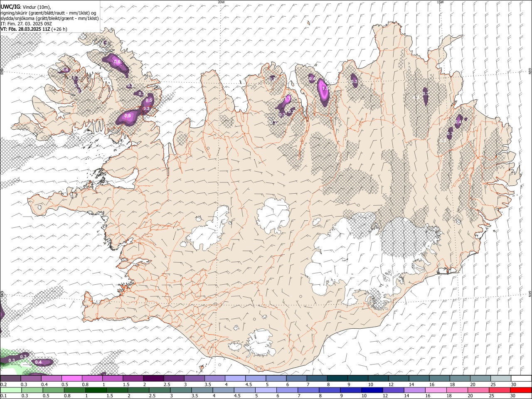
Task: Click the rigning/skúrir legend description line
Action: click(48, 13)
